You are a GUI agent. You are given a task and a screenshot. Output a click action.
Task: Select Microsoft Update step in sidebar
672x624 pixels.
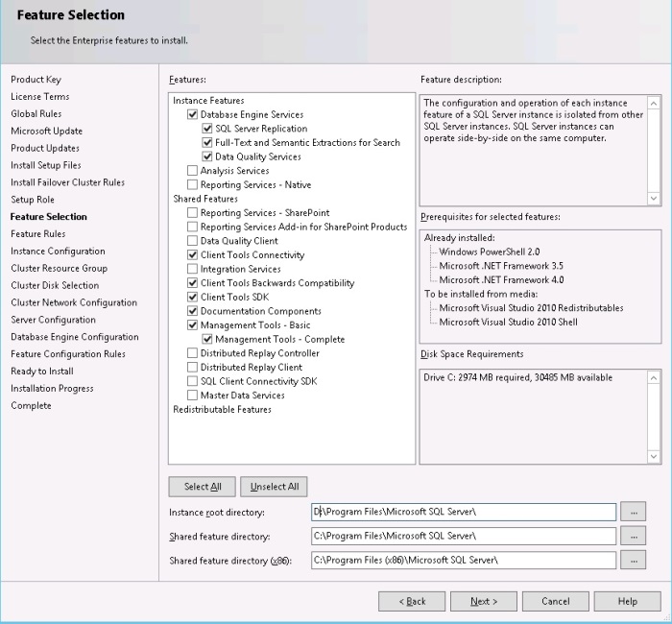click(x=47, y=132)
